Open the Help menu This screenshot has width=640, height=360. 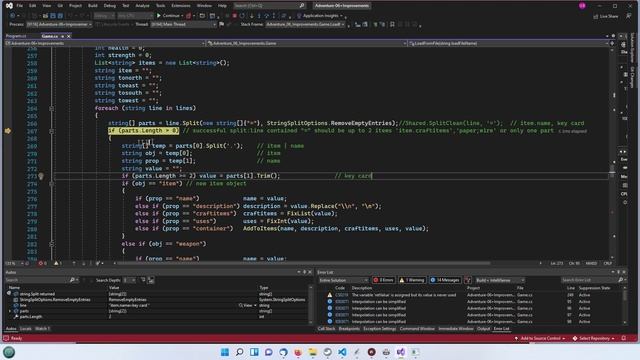click(222, 6)
